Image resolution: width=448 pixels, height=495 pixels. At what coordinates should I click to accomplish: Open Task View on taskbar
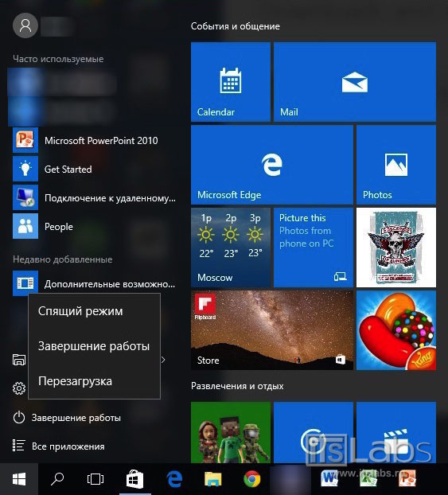(x=95, y=479)
